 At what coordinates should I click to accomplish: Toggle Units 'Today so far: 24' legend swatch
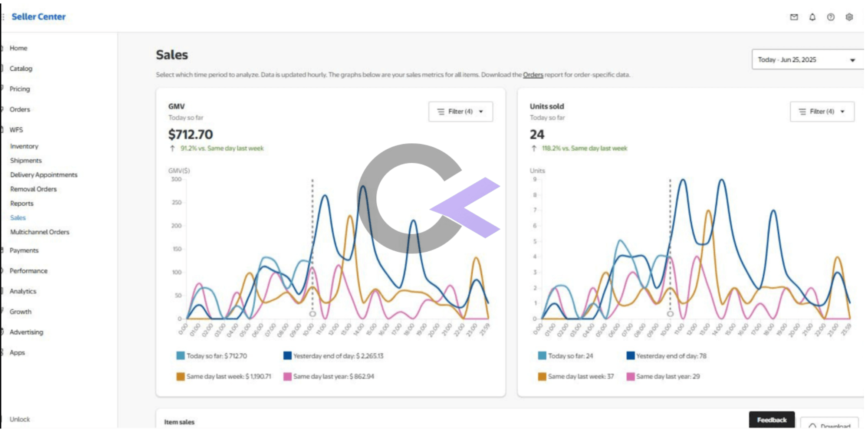(542, 356)
